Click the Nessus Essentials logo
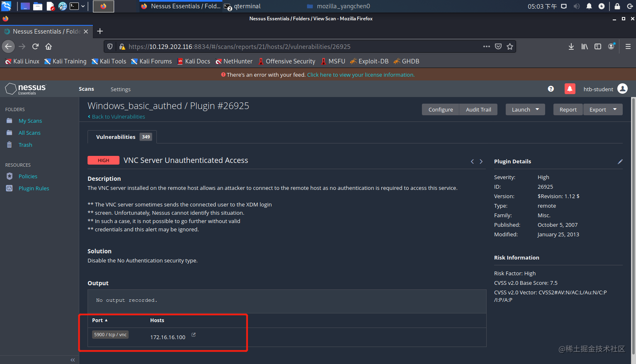636x364 pixels. tap(26, 89)
